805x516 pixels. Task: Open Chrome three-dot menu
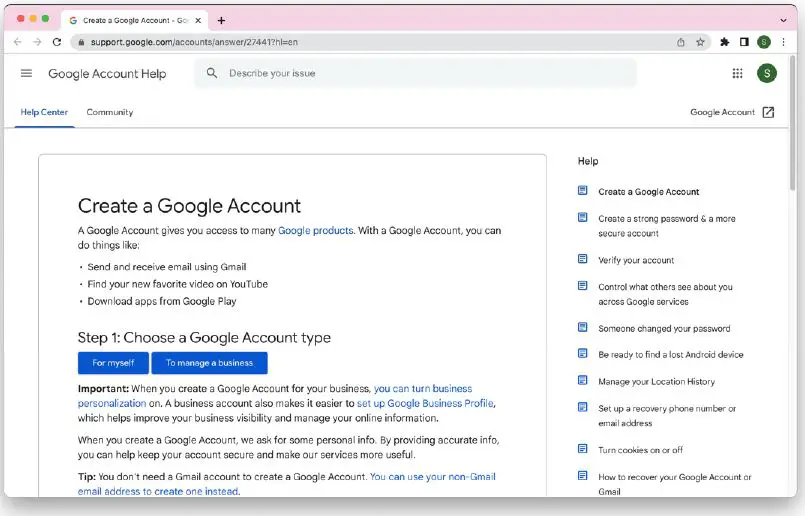tap(783, 42)
